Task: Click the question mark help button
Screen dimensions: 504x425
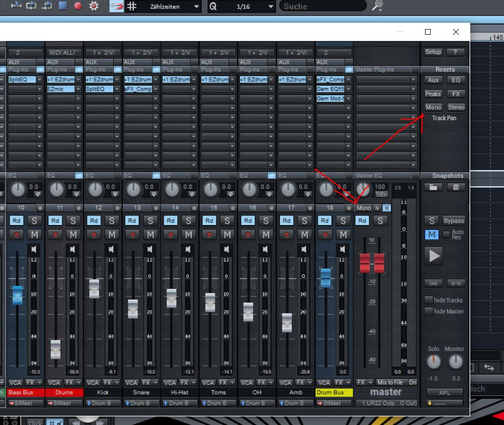Action: [x=455, y=52]
